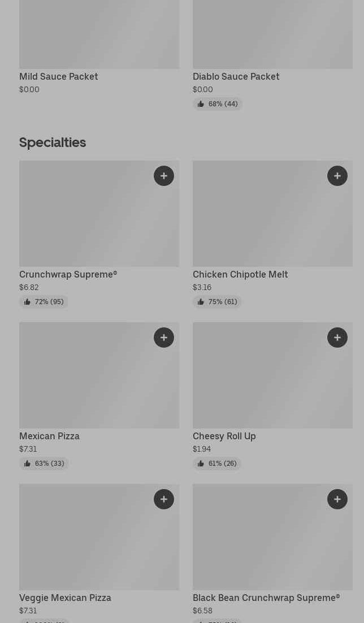Open the Crunchwrap Supreme item name
This screenshot has height=623, width=364.
(68, 275)
